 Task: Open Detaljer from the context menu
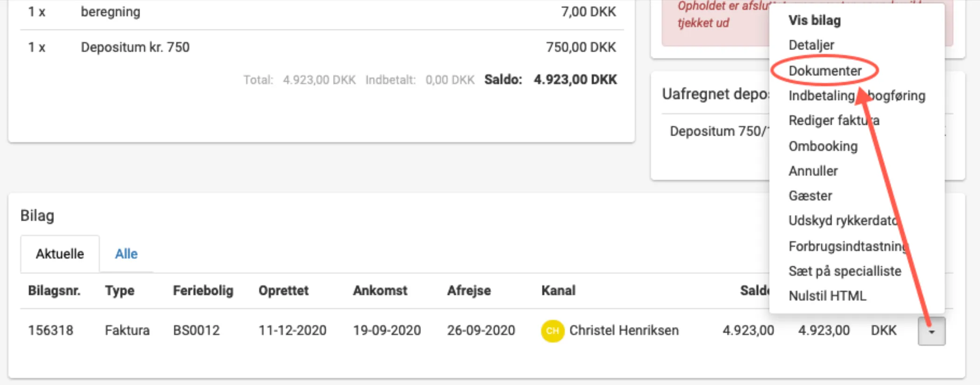[811, 45]
